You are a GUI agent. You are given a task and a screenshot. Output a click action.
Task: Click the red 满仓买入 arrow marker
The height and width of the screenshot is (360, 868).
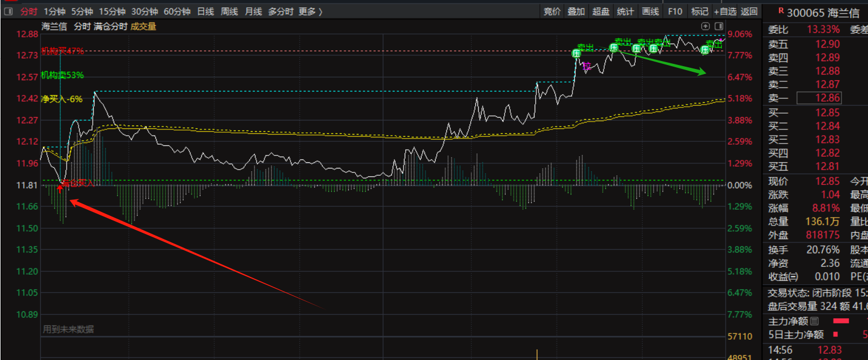pyautogui.click(x=60, y=188)
